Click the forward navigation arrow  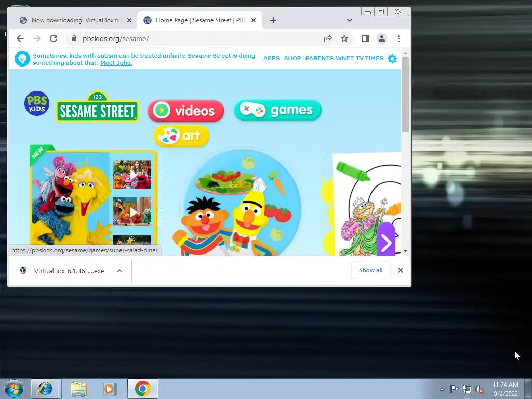(37, 38)
